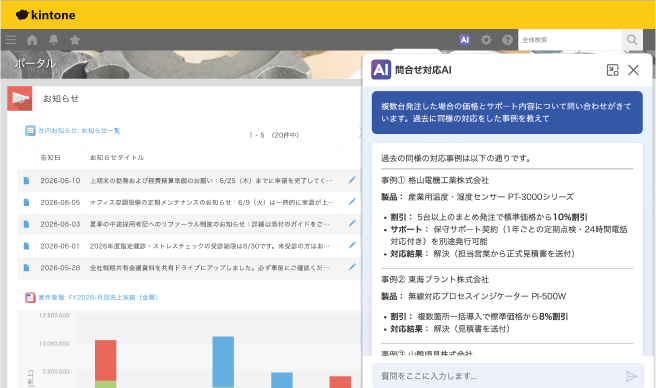Viewport: 656px width, 388px height.
Task: Open the hamburger menu icon
Action: click(x=11, y=40)
